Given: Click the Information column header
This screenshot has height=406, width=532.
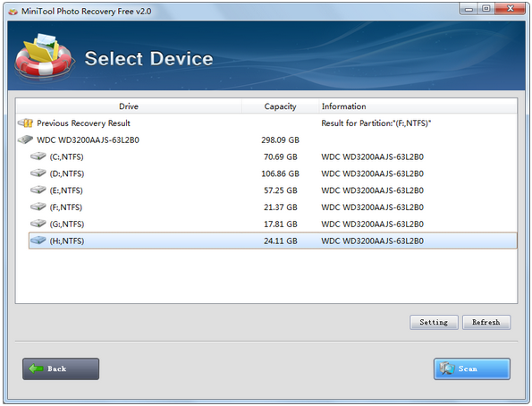Looking at the screenshot, I should (x=418, y=106).
